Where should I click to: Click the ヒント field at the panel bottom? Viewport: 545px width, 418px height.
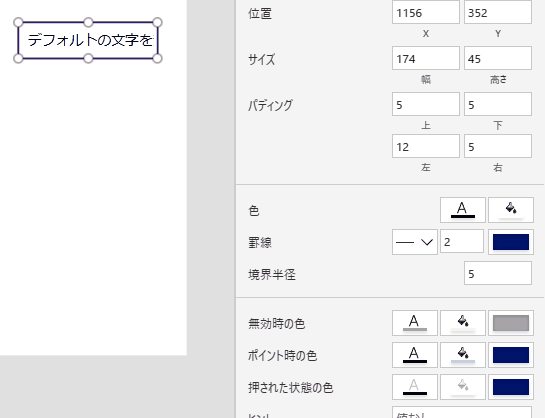point(462,412)
